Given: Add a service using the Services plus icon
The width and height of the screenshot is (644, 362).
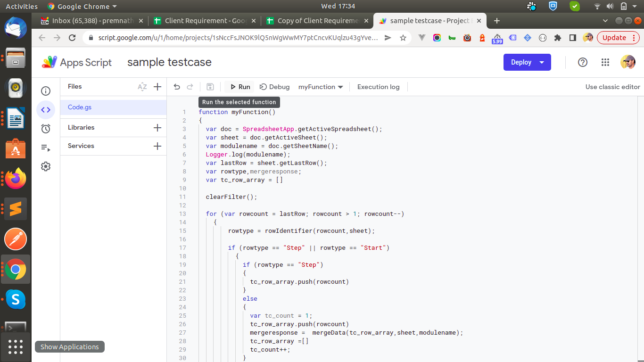Looking at the screenshot, I should click(x=157, y=146).
